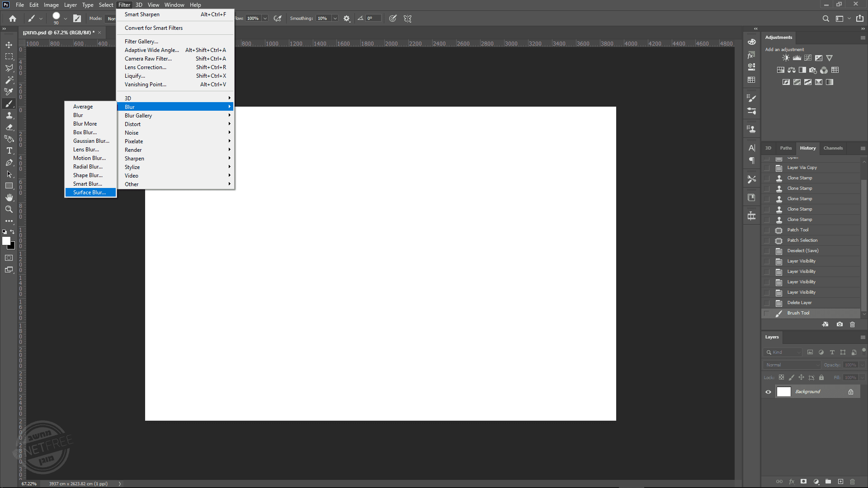The image size is (868, 488).
Task: Open the brush preset picker dropdown
Action: tap(65, 19)
